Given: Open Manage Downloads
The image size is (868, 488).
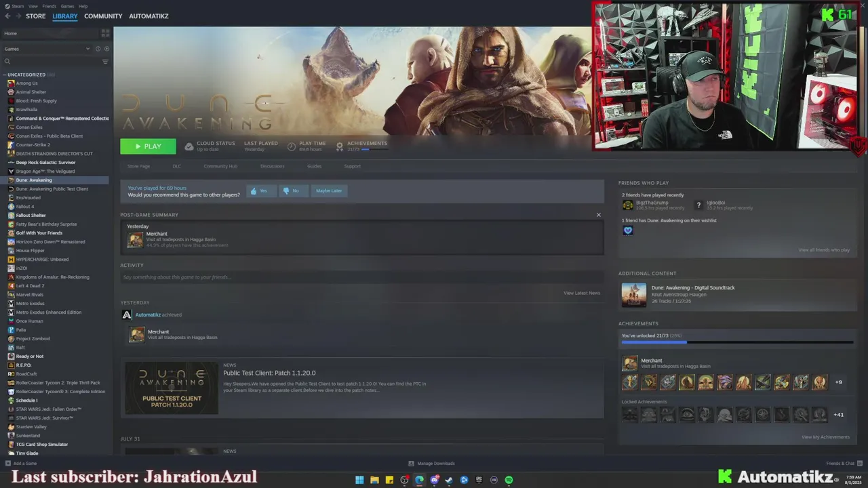Looking at the screenshot, I should coord(431,464).
